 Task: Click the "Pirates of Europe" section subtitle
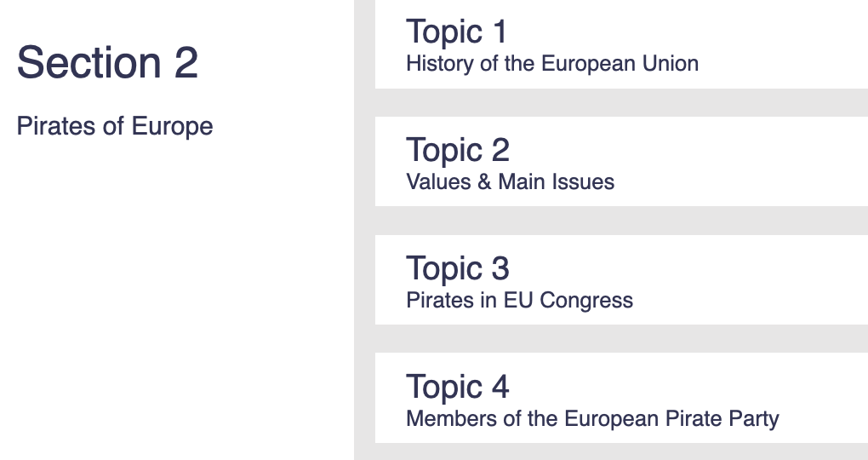tap(115, 126)
